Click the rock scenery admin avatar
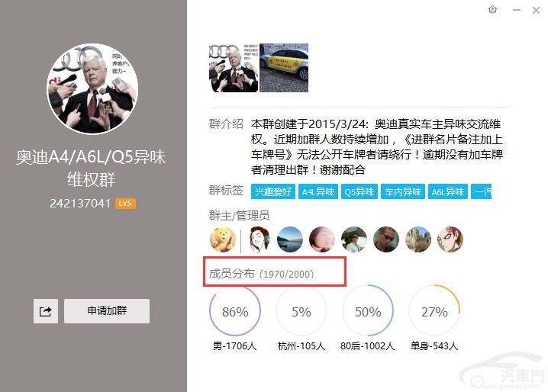 pos(418,239)
